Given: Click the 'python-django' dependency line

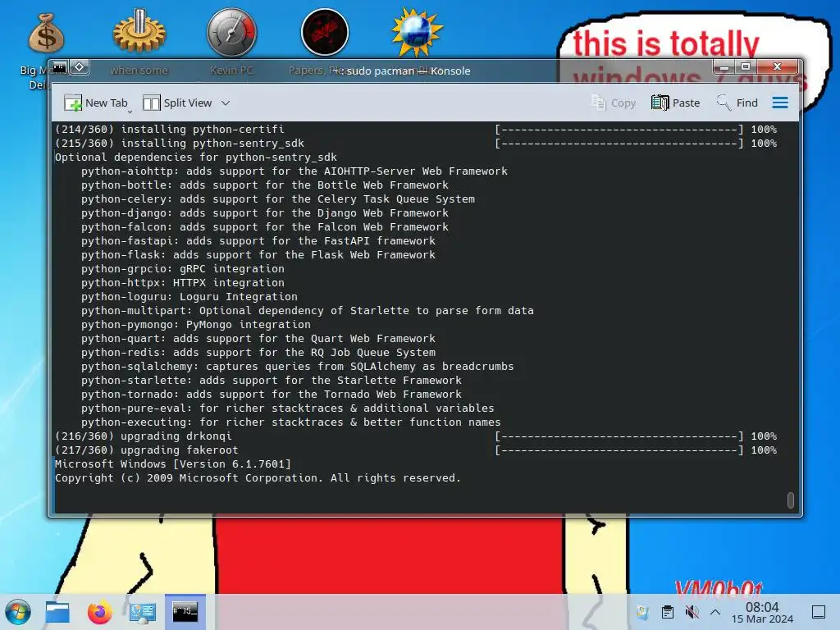Looking at the screenshot, I should click(265, 212).
